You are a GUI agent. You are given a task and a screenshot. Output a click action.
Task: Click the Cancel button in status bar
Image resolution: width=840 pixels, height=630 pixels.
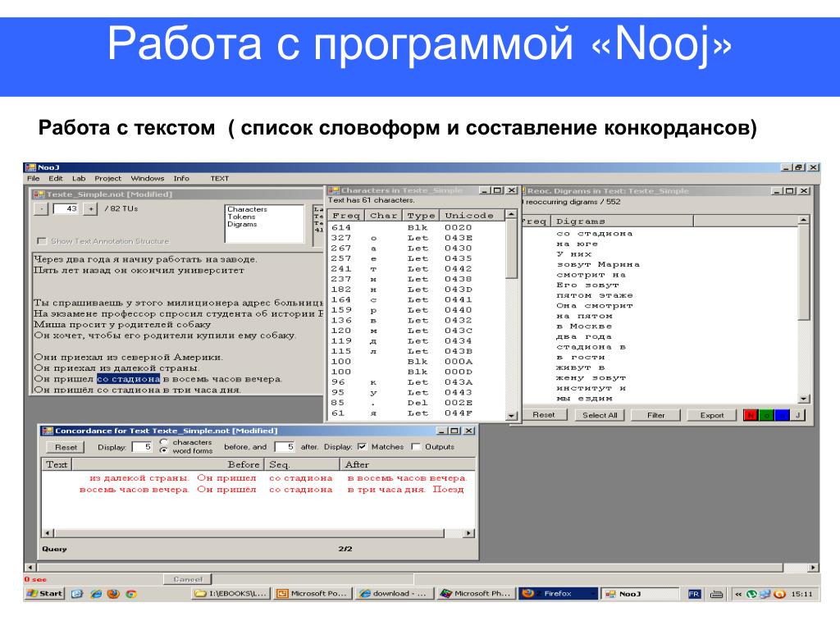[188, 579]
